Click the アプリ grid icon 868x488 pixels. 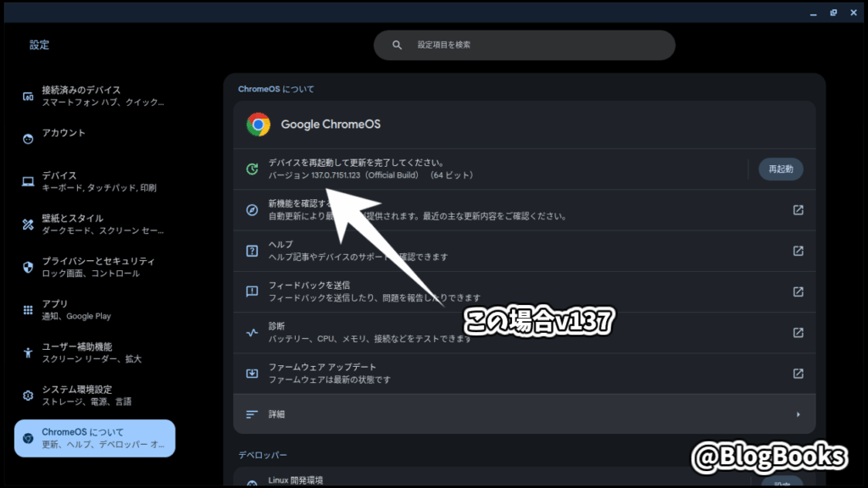[28, 309]
